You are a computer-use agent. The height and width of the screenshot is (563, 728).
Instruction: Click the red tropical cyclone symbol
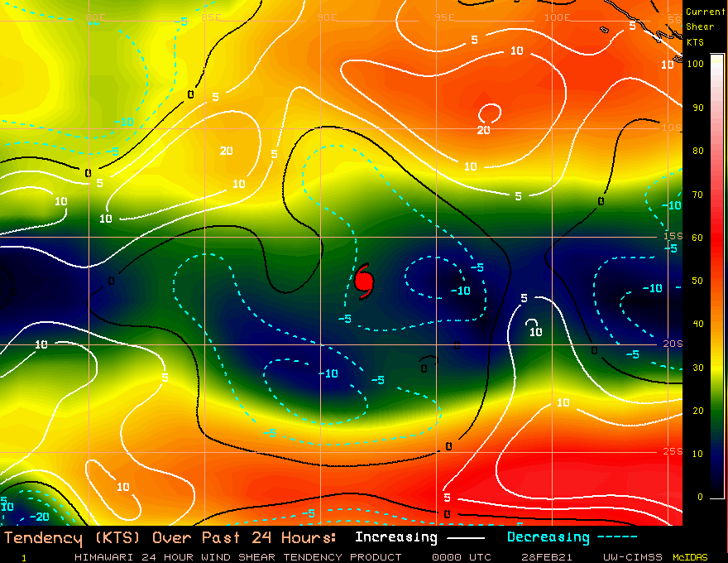click(363, 281)
